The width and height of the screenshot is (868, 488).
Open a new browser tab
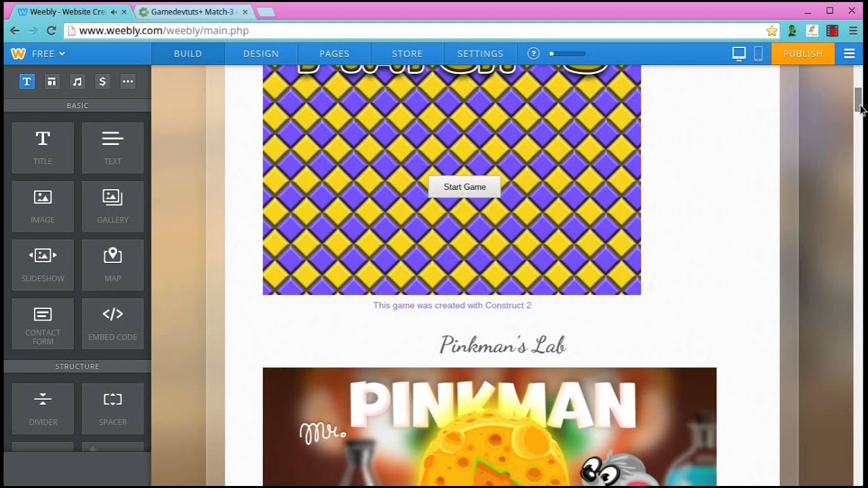pyautogui.click(x=265, y=12)
